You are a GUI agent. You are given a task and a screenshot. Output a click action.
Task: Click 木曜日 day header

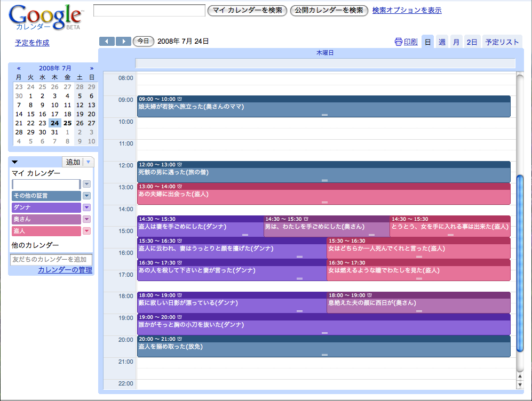click(325, 53)
